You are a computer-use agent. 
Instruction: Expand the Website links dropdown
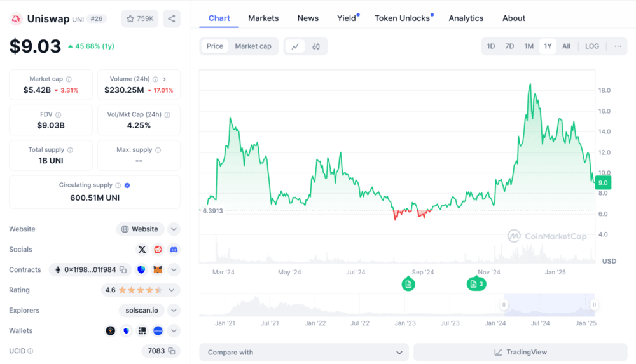tap(174, 229)
